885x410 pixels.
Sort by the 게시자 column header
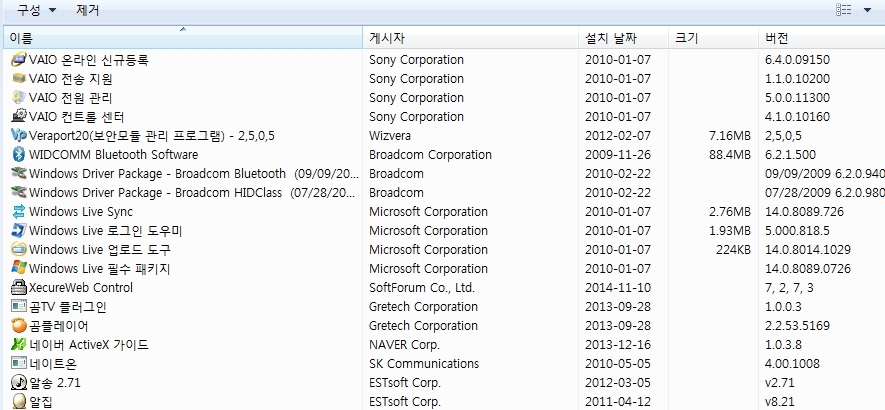(470, 39)
